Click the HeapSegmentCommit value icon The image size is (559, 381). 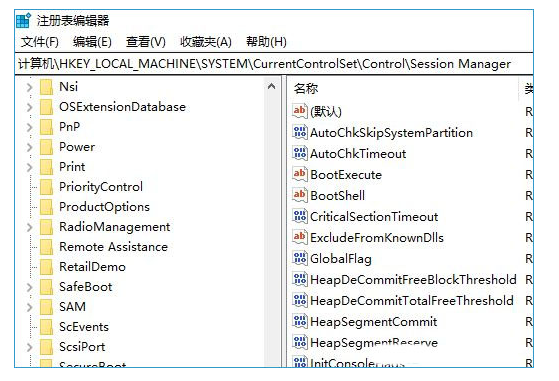(x=299, y=321)
